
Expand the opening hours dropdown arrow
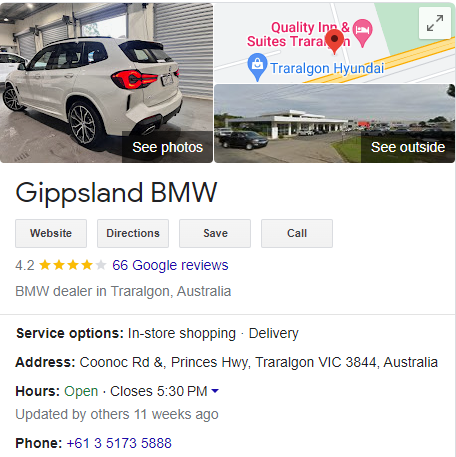[215, 391]
